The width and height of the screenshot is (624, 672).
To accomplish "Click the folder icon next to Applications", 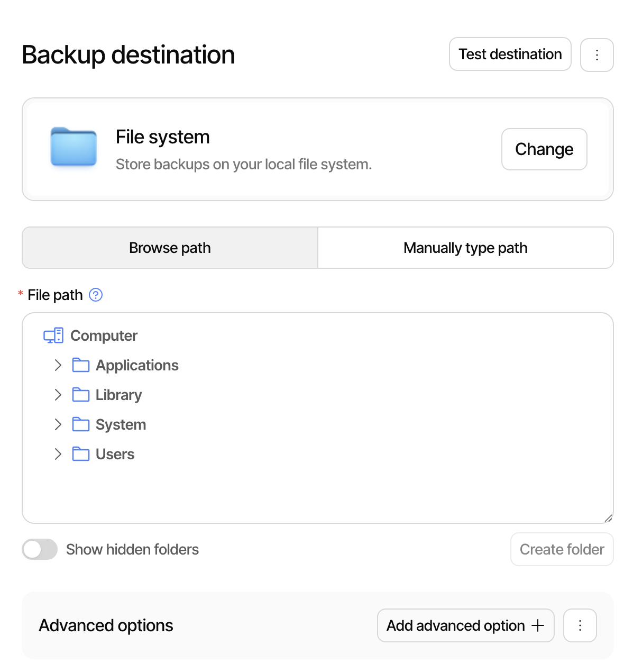I will click(81, 365).
